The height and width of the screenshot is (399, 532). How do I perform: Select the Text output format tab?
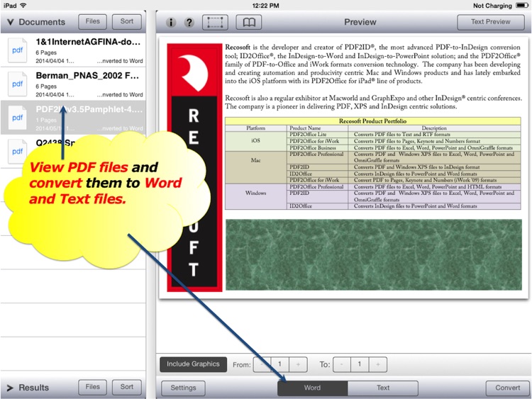(383, 388)
